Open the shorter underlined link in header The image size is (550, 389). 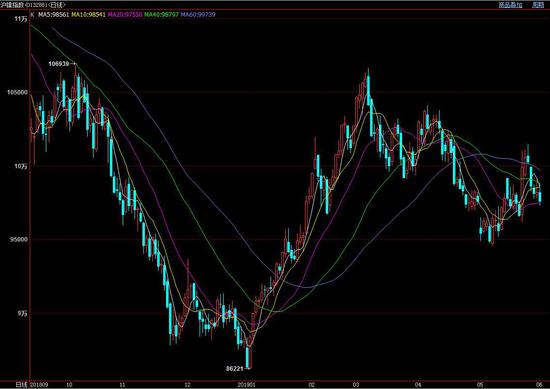click(x=538, y=5)
